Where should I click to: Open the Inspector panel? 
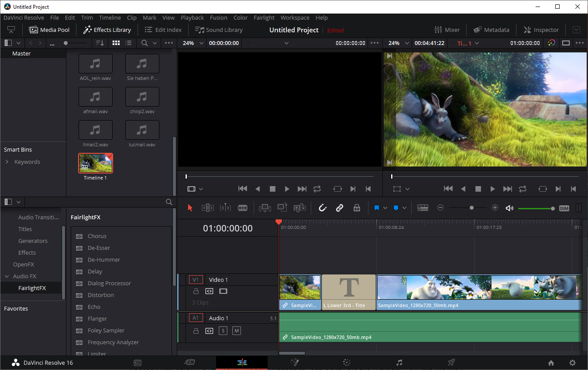(x=541, y=30)
